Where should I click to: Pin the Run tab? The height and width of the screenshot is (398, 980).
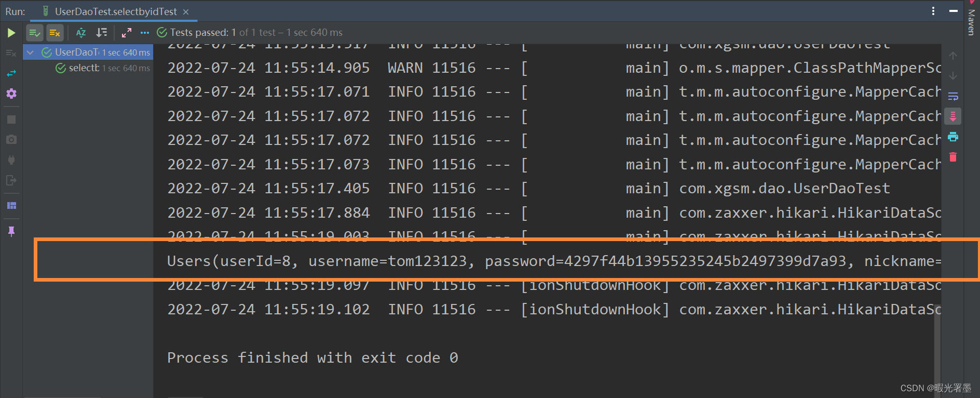[x=11, y=231]
